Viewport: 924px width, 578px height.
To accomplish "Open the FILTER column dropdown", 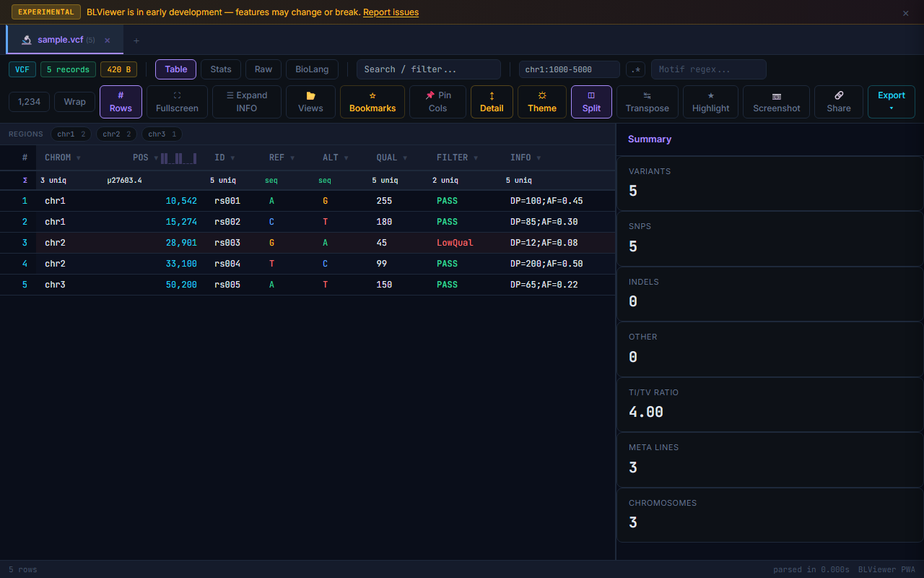I will [476, 158].
